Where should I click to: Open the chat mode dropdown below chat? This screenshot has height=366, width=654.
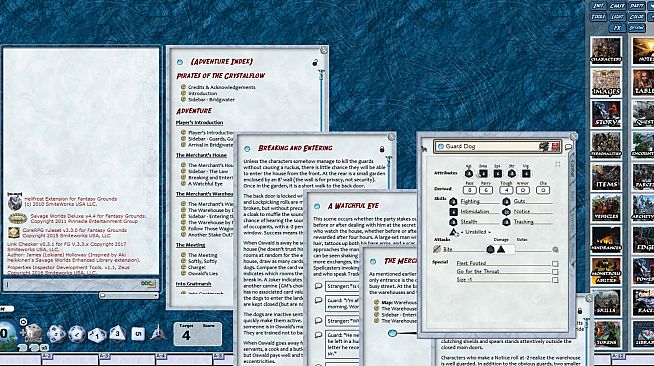click(129, 296)
